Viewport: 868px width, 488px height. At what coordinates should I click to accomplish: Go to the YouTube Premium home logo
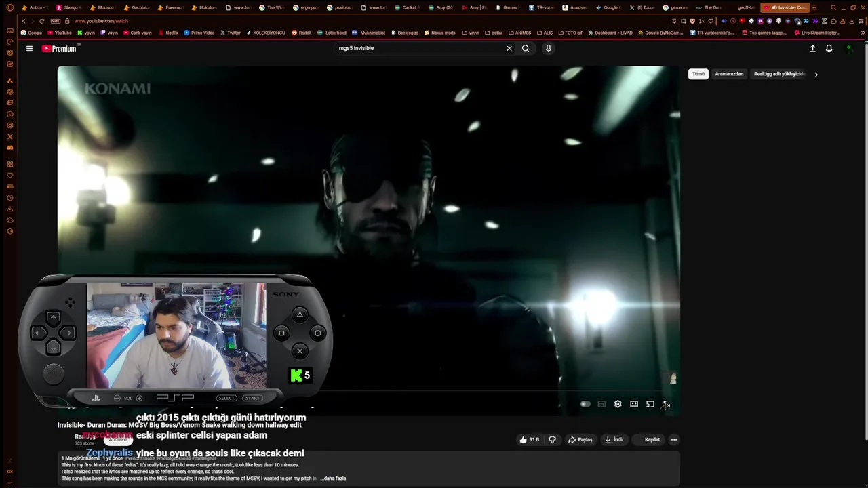point(60,48)
